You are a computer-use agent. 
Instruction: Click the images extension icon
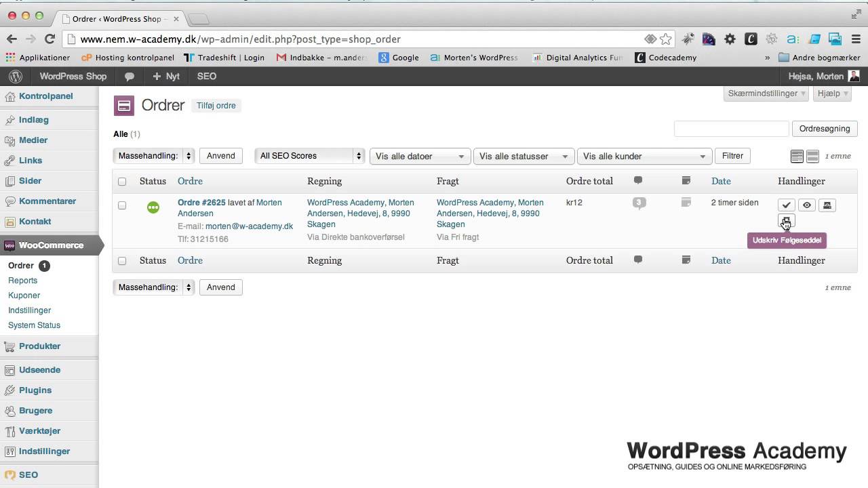pos(835,39)
